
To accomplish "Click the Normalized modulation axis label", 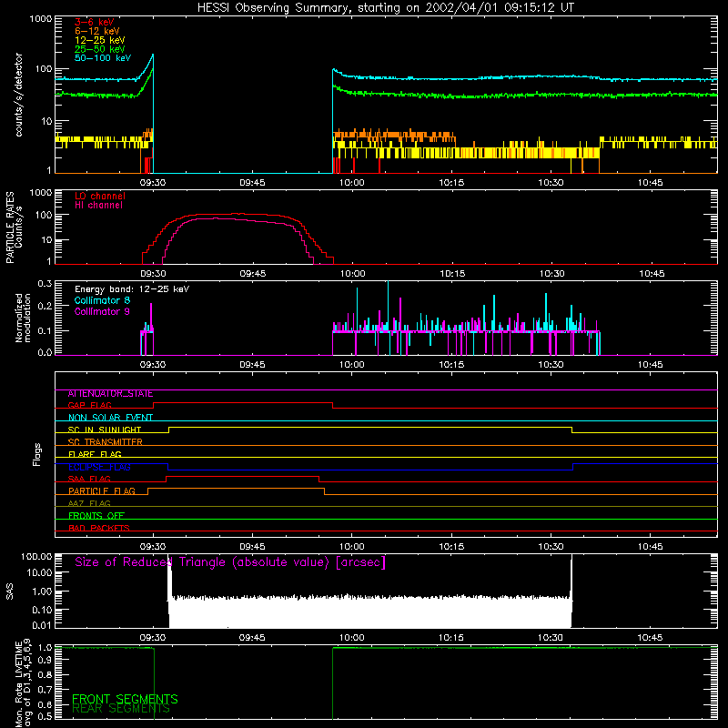I will point(23,318).
